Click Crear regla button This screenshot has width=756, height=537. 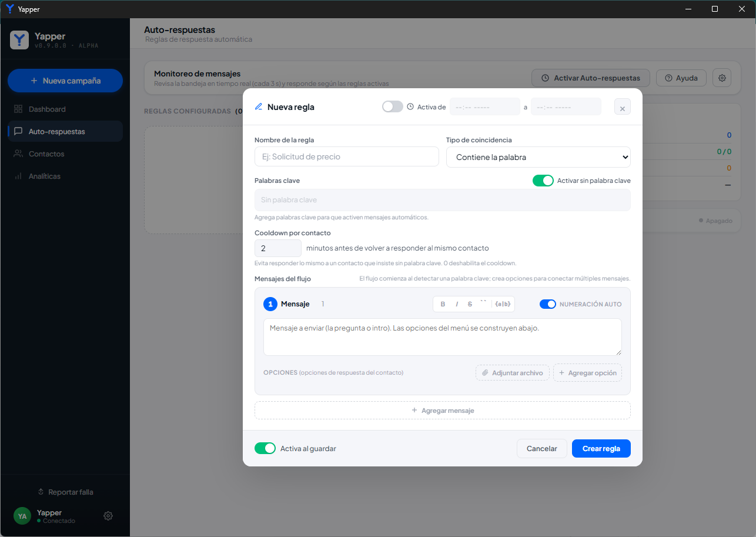point(601,448)
